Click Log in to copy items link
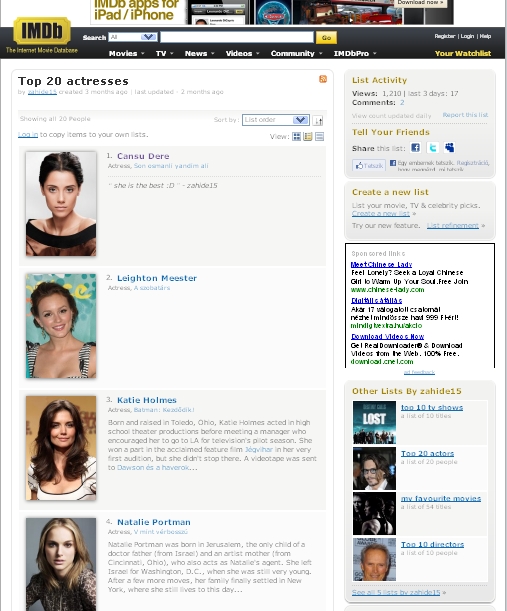This screenshot has height=611, width=507. pos(28,134)
